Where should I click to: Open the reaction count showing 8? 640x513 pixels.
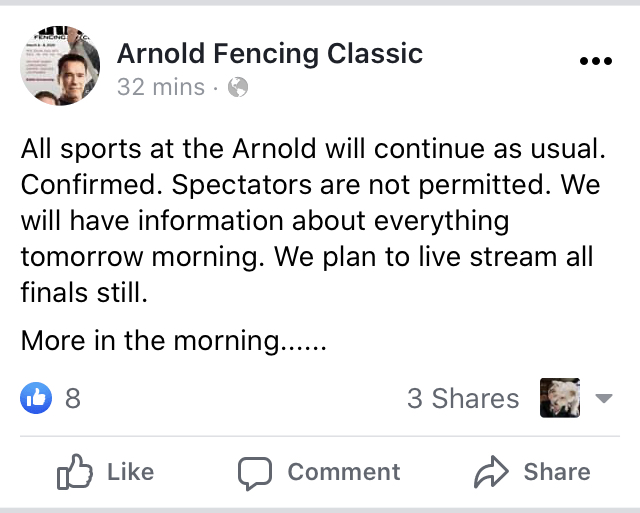pos(72,399)
